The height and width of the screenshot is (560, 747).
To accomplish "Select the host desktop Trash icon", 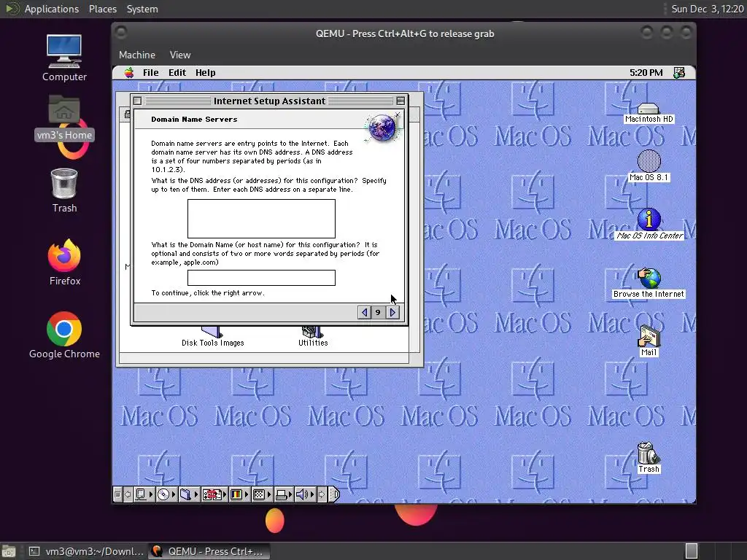I will pos(64,190).
